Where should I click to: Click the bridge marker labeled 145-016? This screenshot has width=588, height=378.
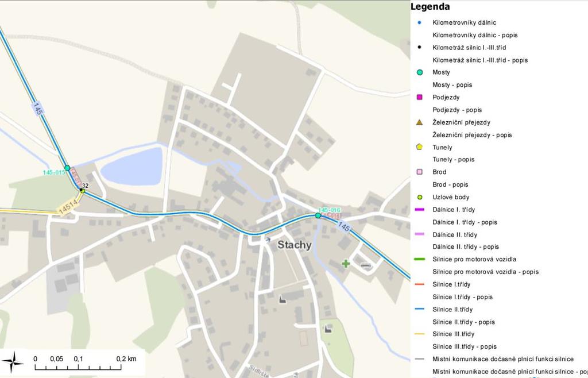point(318,215)
